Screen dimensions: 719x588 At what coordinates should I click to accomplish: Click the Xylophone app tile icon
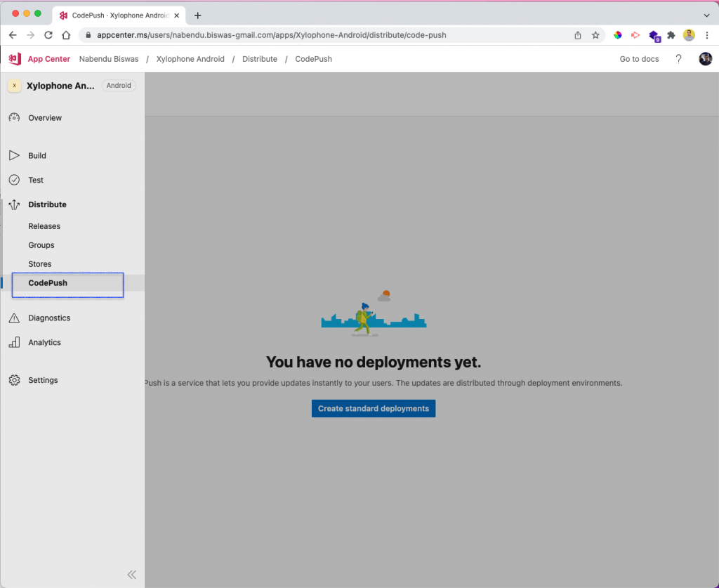pos(14,85)
